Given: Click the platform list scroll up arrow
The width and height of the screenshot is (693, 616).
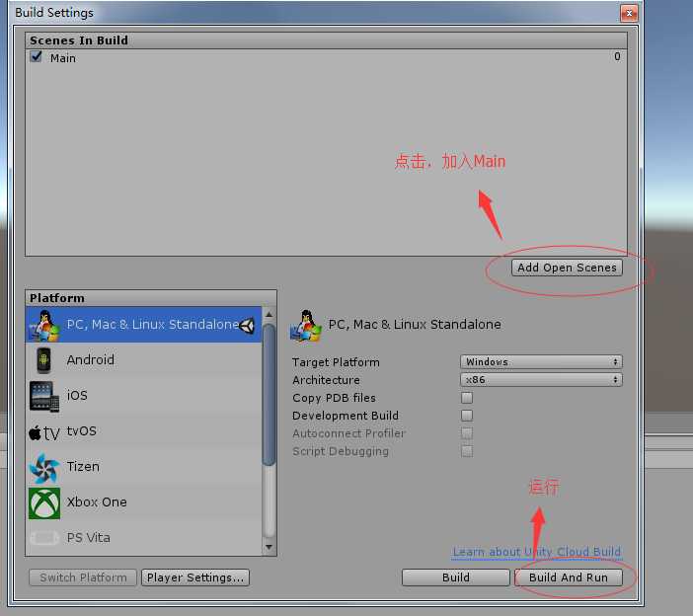Looking at the screenshot, I should pos(269,314).
